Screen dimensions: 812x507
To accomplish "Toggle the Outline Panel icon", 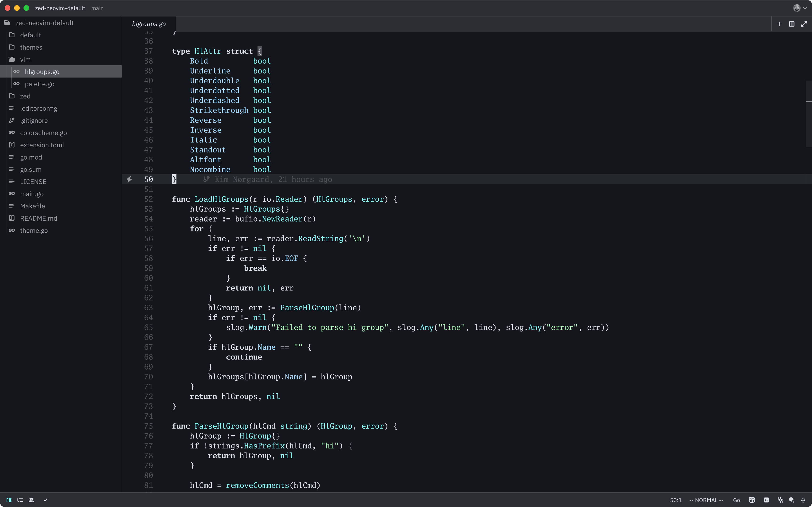I will (x=20, y=500).
